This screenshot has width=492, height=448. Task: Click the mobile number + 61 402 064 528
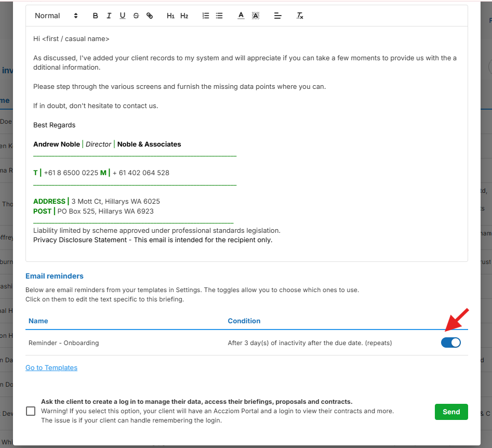click(141, 173)
